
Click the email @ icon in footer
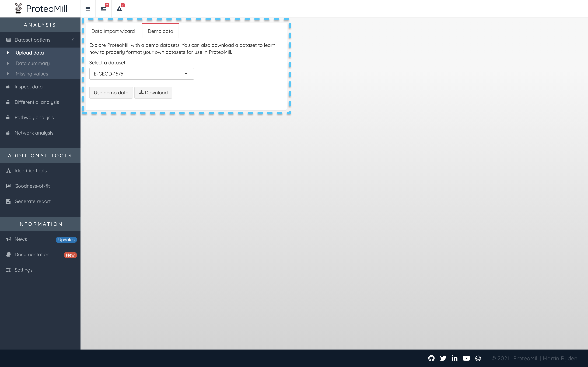(x=478, y=358)
